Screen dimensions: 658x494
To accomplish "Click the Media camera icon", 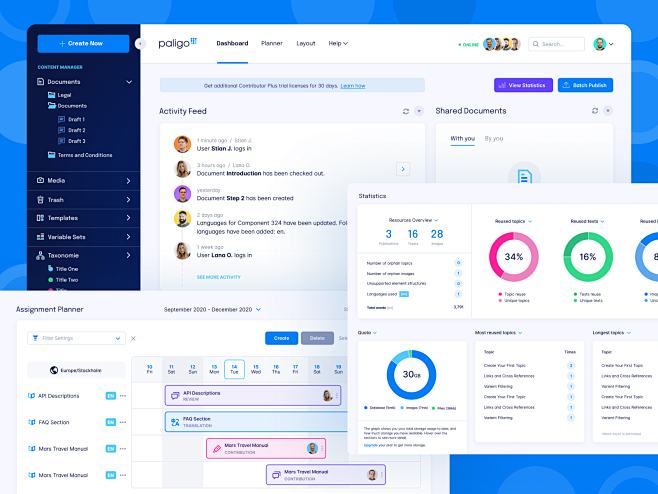I will 40,181.
